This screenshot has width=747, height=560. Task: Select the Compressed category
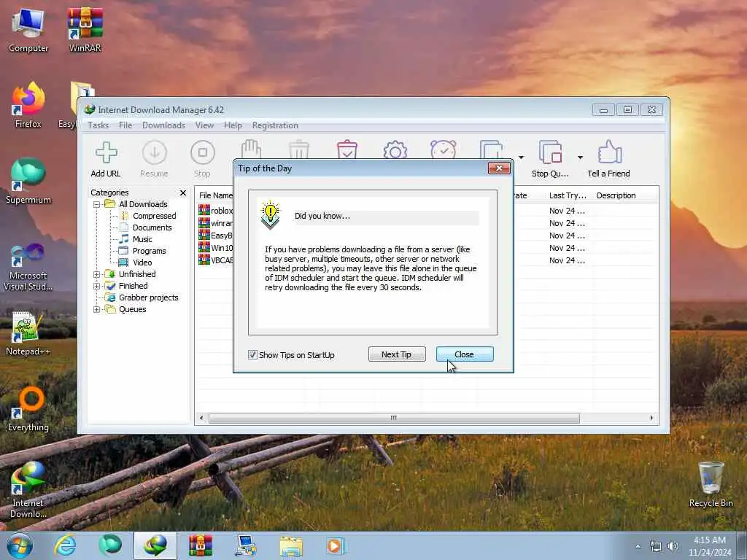pyautogui.click(x=154, y=216)
